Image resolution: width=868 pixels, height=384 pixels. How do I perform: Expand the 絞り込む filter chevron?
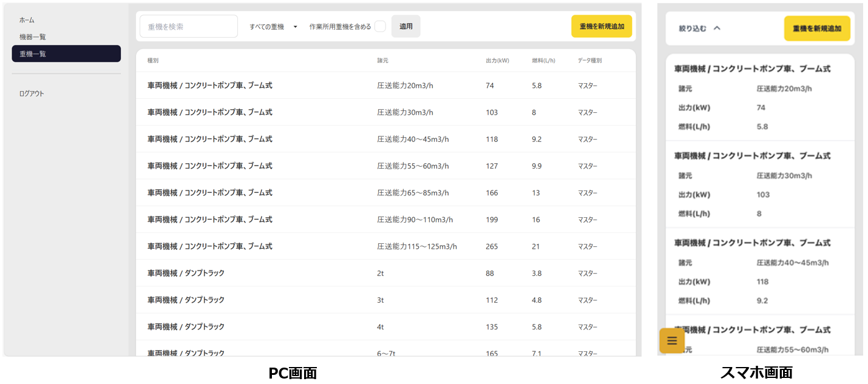click(717, 28)
